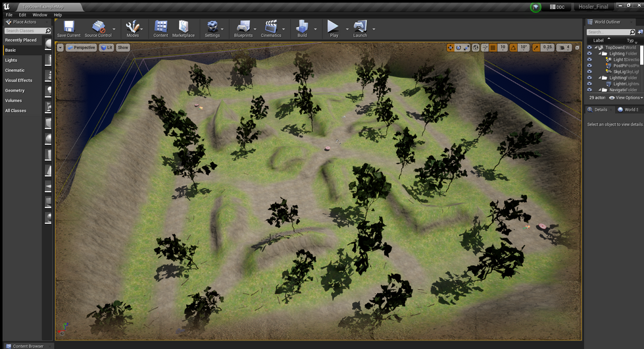644x349 pixels.
Task: Select the SkyLight item in outliner
Action: (x=620, y=72)
